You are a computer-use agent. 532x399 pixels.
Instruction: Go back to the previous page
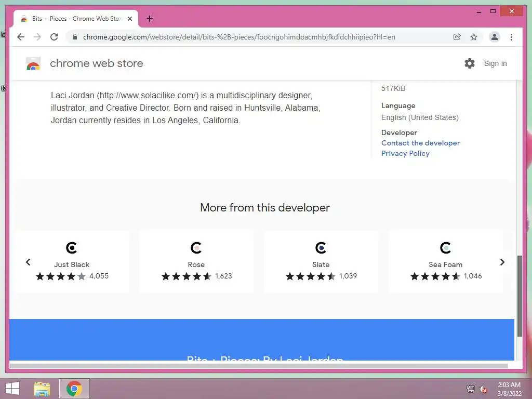(x=21, y=37)
